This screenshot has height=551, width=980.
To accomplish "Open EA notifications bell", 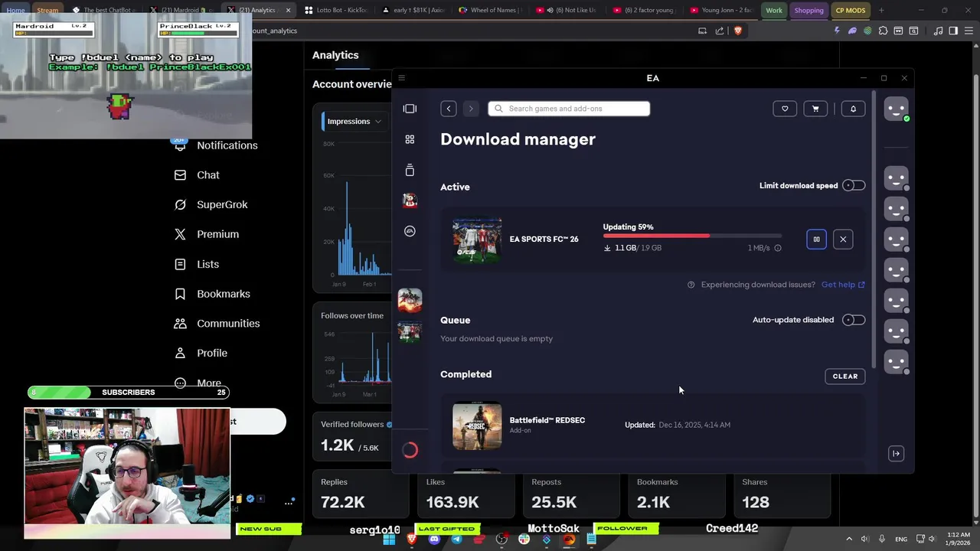I will [x=853, y=109].
